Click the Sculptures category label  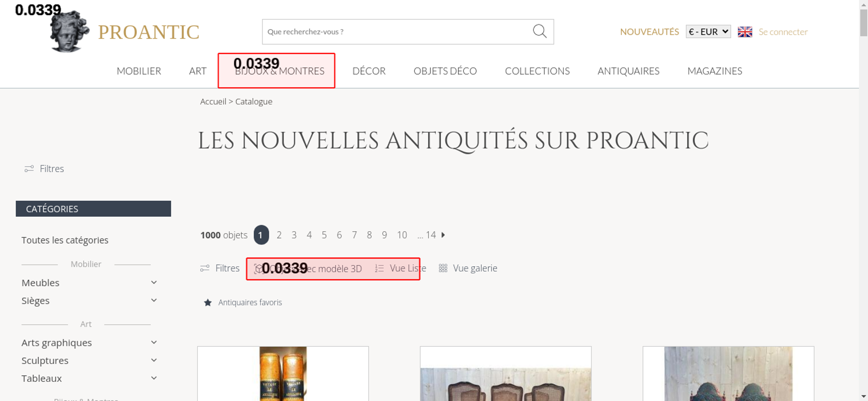[x=45, y=361]
